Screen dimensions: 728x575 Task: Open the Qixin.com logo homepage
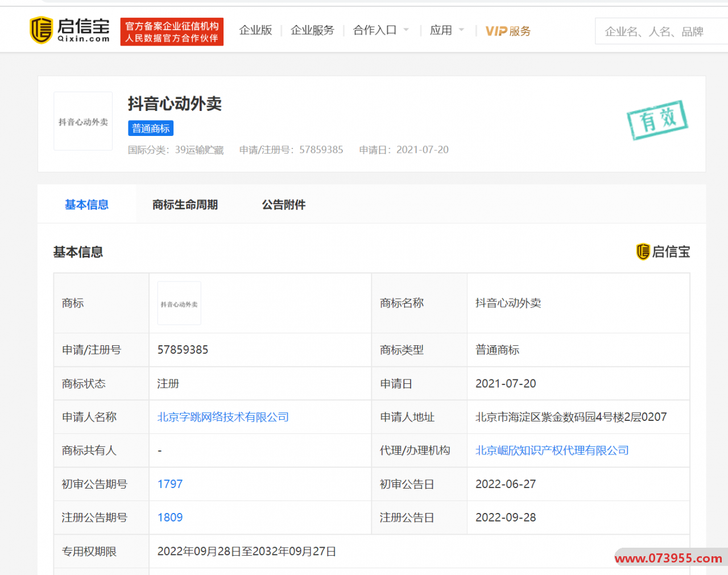69,30
